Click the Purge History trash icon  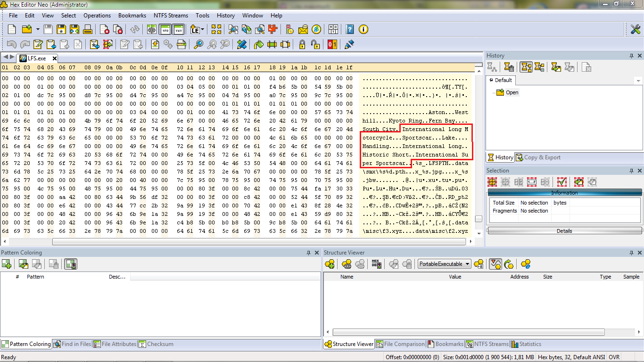(509, 67)
